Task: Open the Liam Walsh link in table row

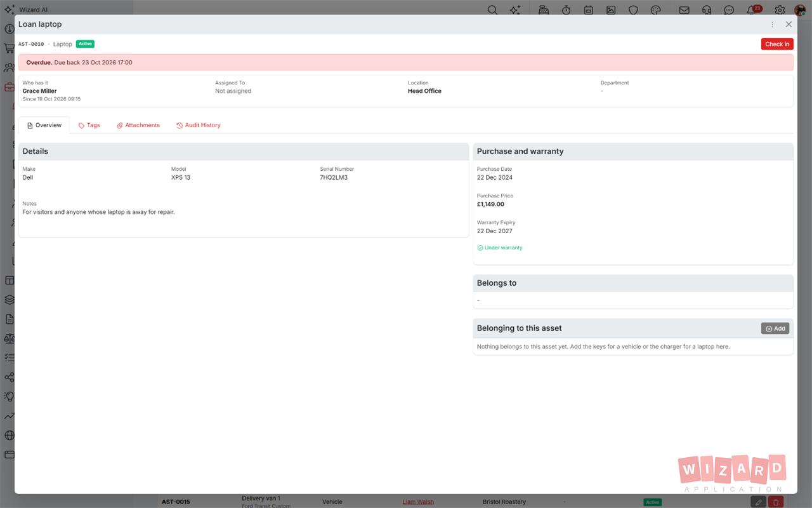Action: 418,502
